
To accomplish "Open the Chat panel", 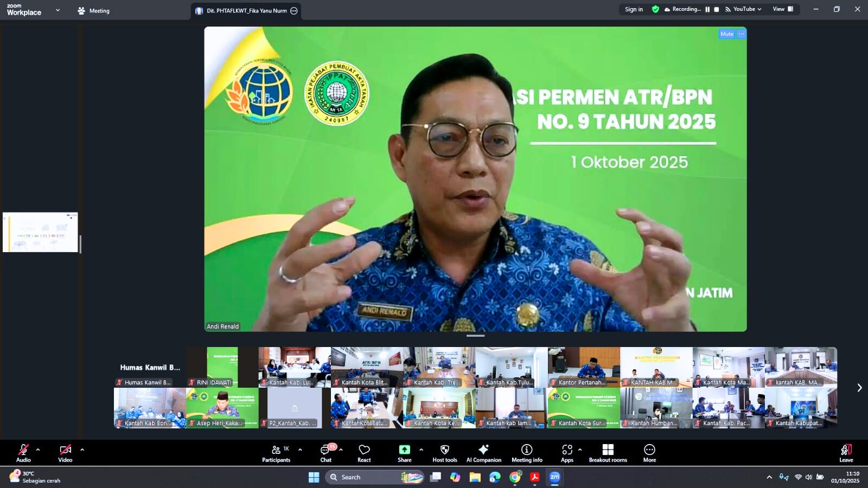I will pos(325,453).
